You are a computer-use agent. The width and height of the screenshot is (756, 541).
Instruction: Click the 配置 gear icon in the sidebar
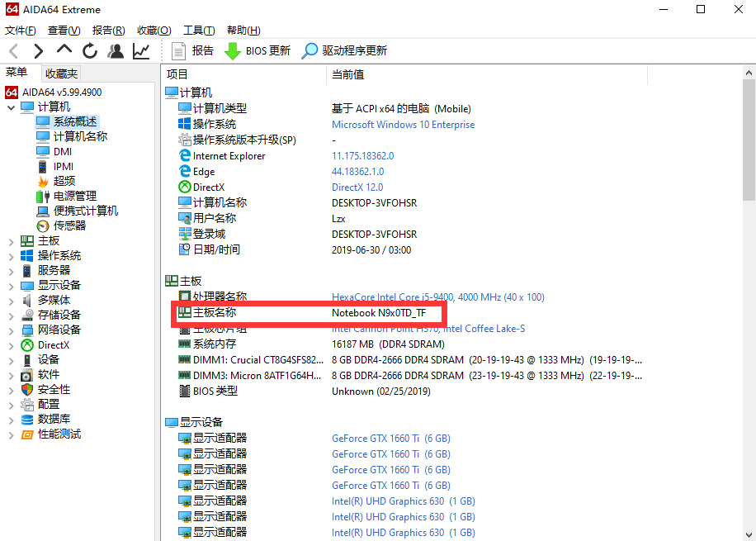pyautogui.click(x=27, y=405)
